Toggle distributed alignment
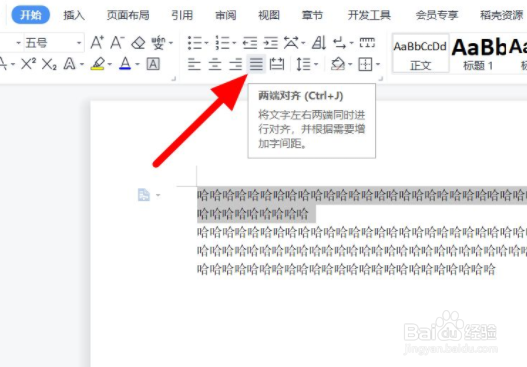 [277, 64]
